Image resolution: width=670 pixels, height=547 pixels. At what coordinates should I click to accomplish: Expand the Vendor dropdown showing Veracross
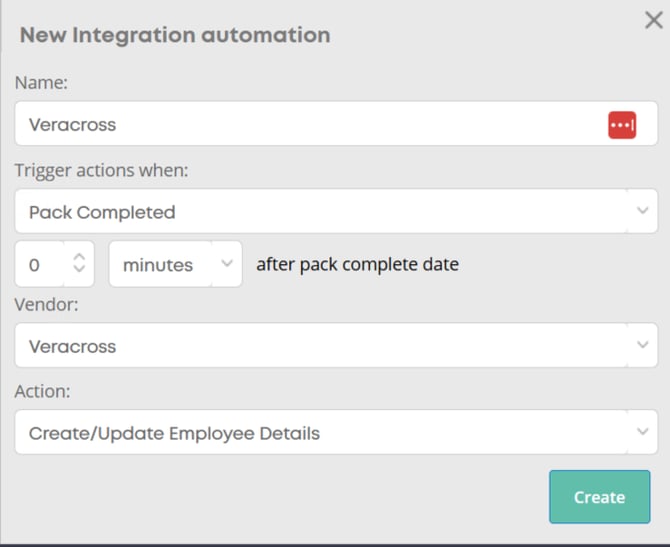320,346
